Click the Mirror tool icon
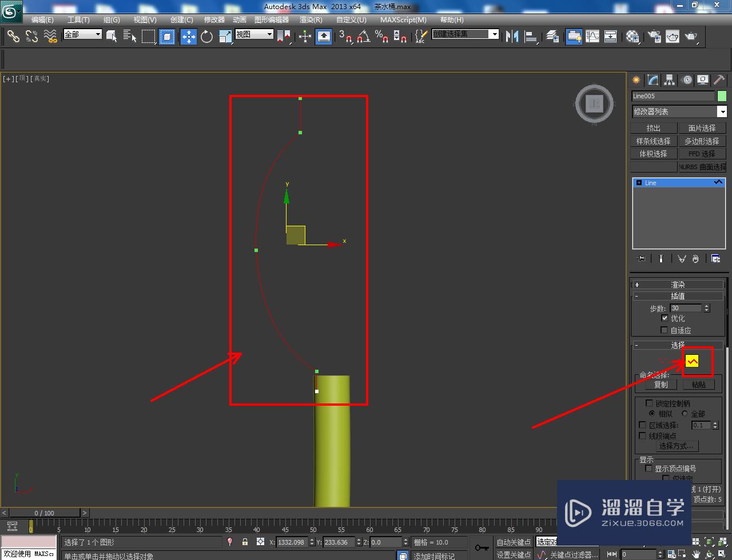This screenshot has height=560, width=732. click(512, 36)
